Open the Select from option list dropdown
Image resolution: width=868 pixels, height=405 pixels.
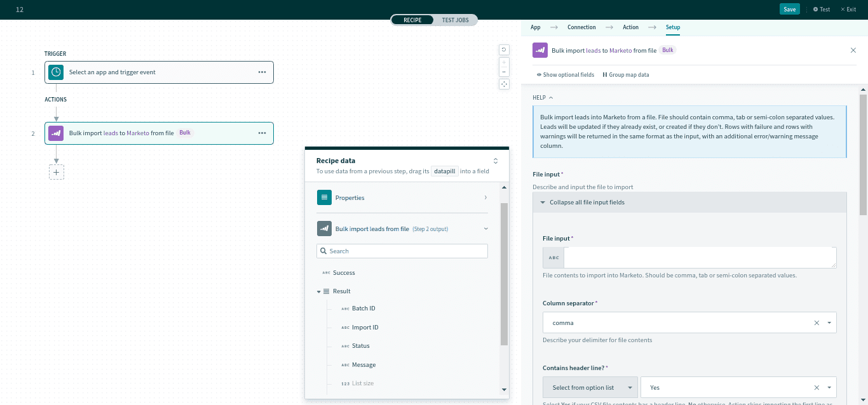[590, 387]
